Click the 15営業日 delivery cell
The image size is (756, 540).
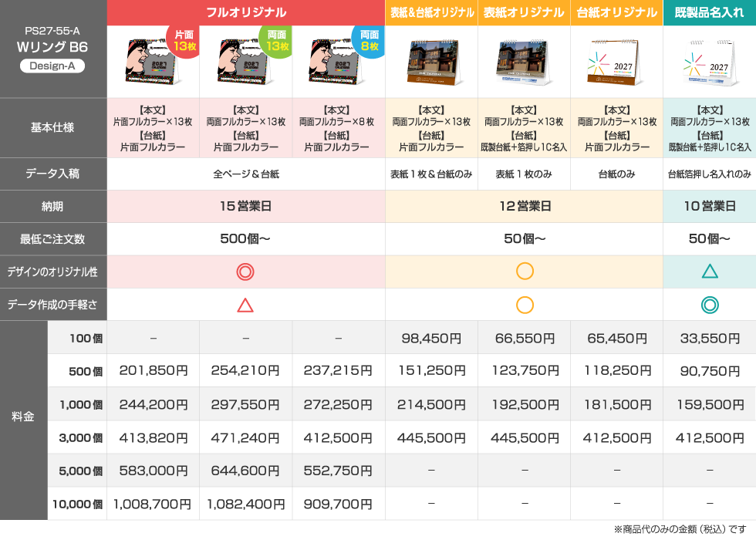coord(246,207)
